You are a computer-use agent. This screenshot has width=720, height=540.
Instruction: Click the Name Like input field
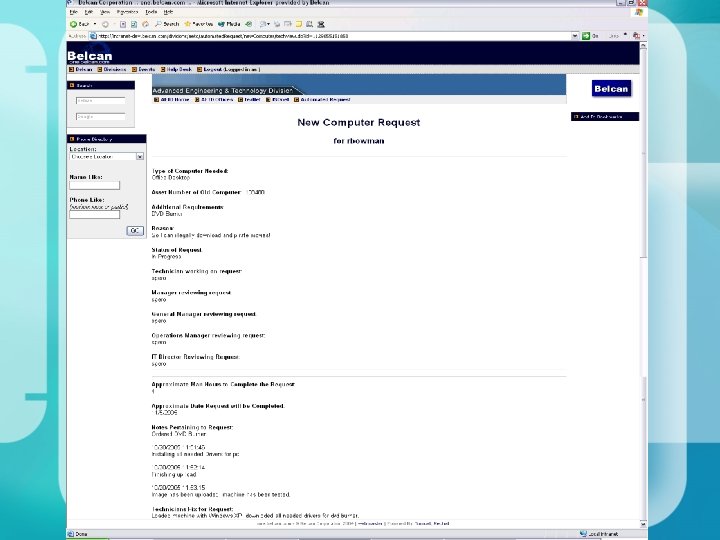click(x=95, y=185)
